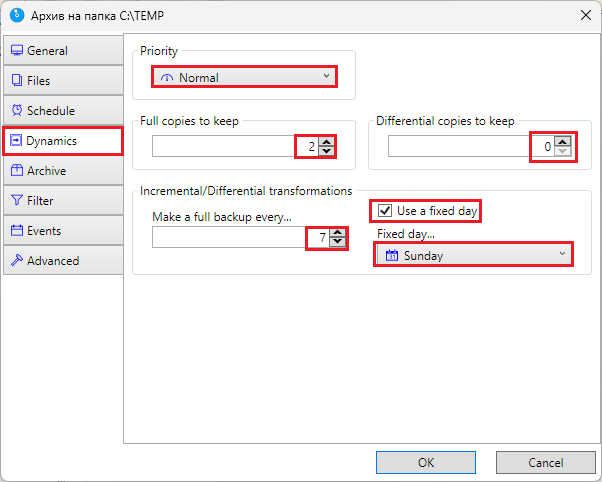This screenshot has height=482, width=602.
Task: Click the General monitor icon
Action: click(x=17, y=50)
